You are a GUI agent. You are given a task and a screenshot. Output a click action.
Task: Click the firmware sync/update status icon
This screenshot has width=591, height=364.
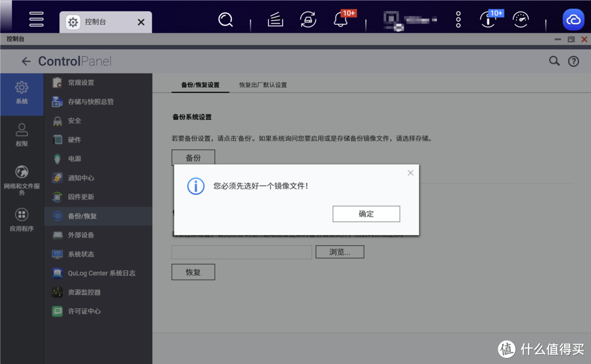coord(308,19)
